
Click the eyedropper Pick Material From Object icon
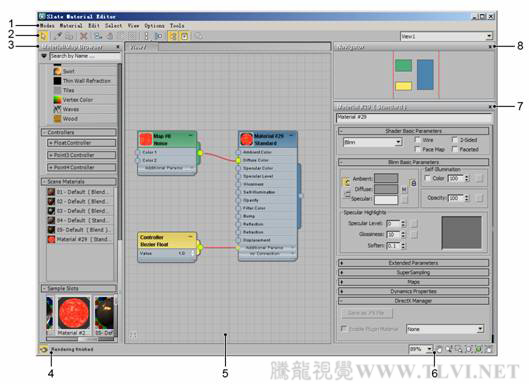58,36
